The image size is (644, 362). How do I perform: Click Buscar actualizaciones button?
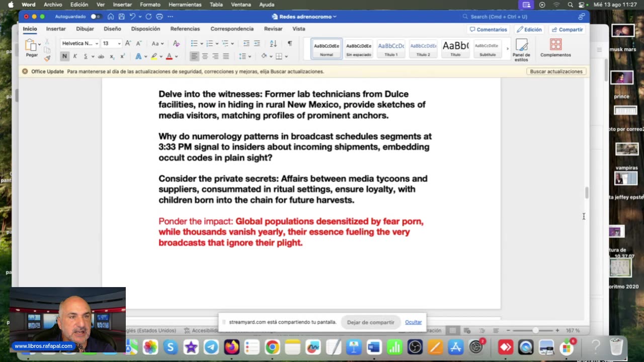click(556, 71)
